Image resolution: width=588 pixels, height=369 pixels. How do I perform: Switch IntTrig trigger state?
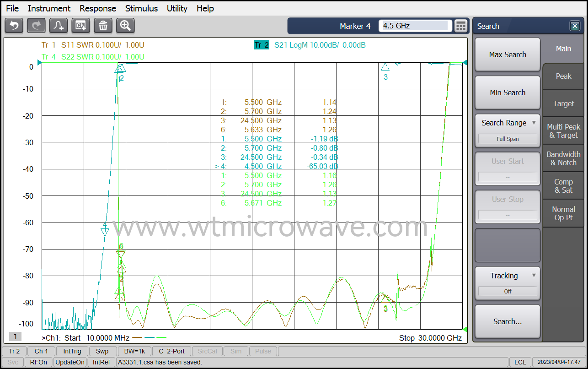(x=72, y=351)
